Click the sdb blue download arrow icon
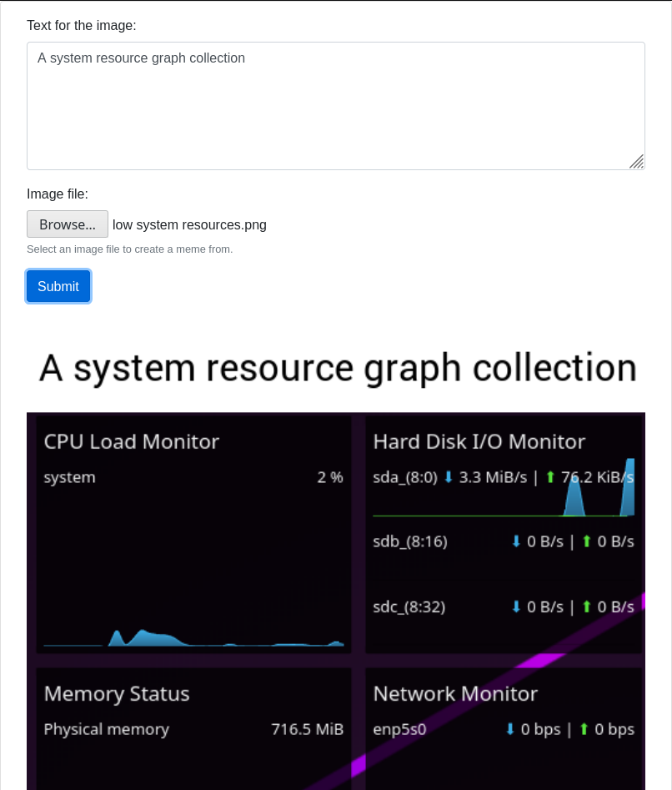 [516, 541]
